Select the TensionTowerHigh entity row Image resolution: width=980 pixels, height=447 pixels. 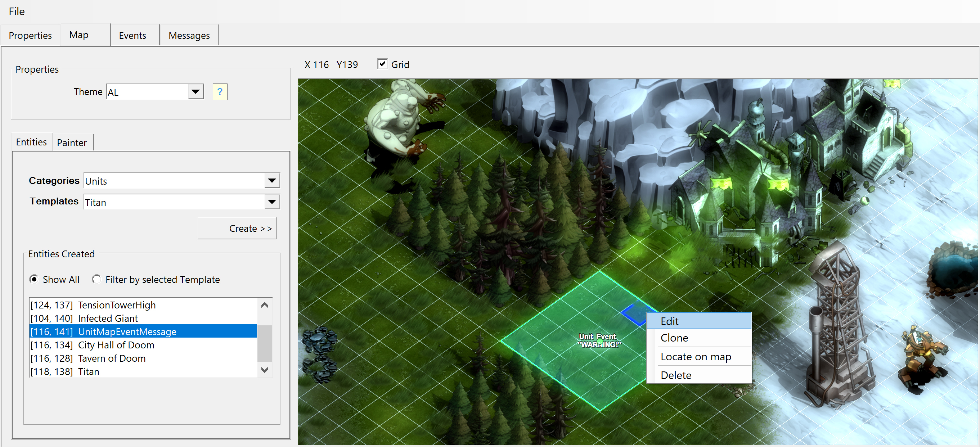coord(143,305)
